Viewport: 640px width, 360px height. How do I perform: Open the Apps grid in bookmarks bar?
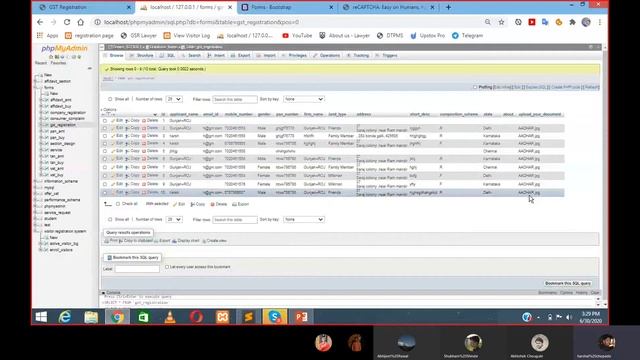point(47,36)
